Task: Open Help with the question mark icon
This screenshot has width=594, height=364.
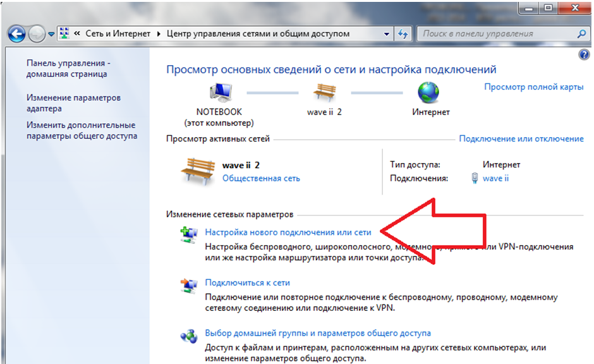Action: tap(584, 54)
